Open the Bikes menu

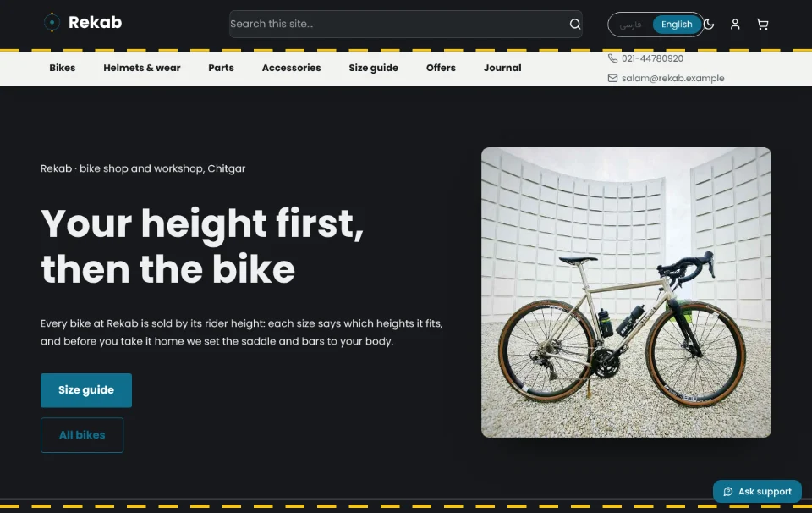pos(62,68)
